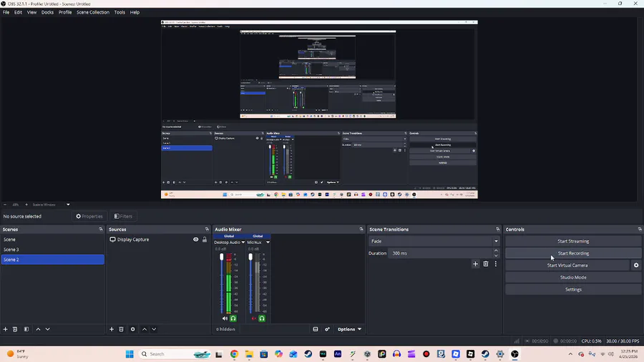Pop out the Controls dock
The width and height of the screenshot is (644, 362).
[x=640, y=230]
